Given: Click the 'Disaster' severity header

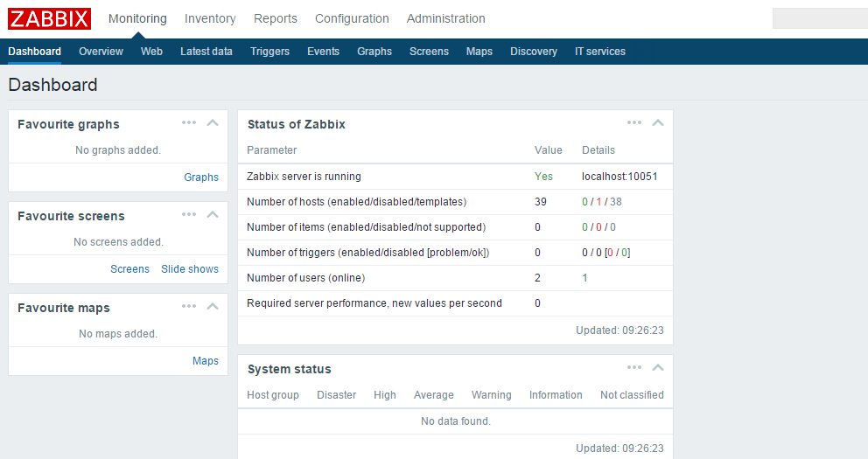Looking at the screenshot, I should pyautogui.click(x=337, y=395).
